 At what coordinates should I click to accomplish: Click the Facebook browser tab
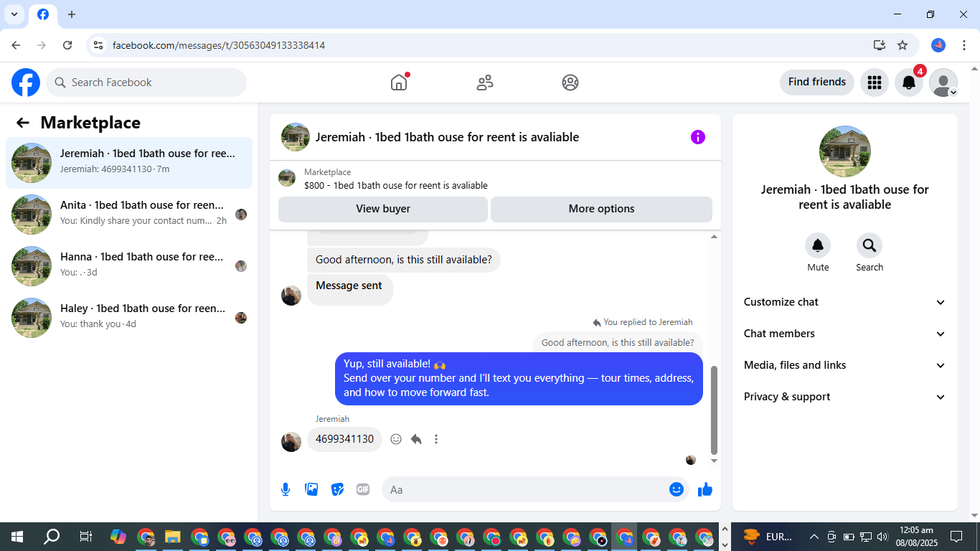(43, 14)
